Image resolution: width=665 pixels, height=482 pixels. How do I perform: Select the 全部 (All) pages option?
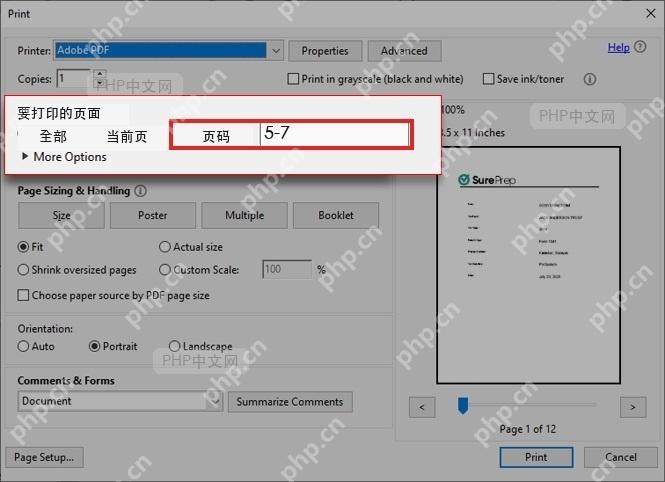(x=53, y=137)
